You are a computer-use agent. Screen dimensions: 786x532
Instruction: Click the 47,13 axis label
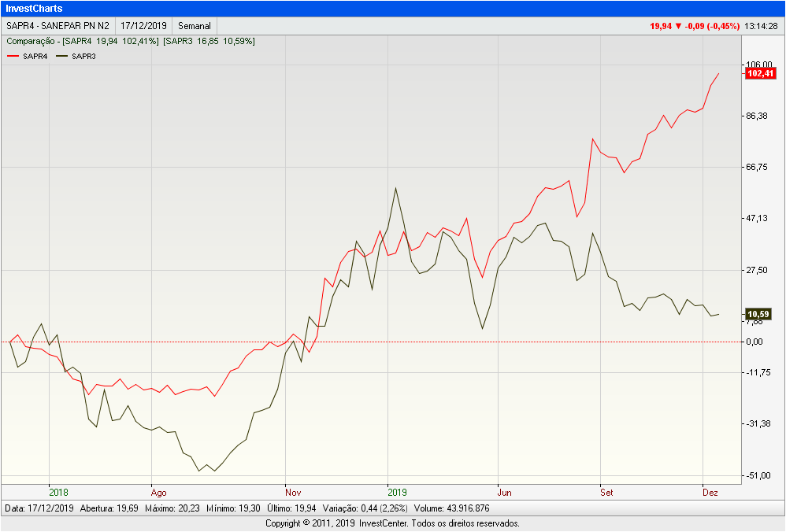[756, 218]
